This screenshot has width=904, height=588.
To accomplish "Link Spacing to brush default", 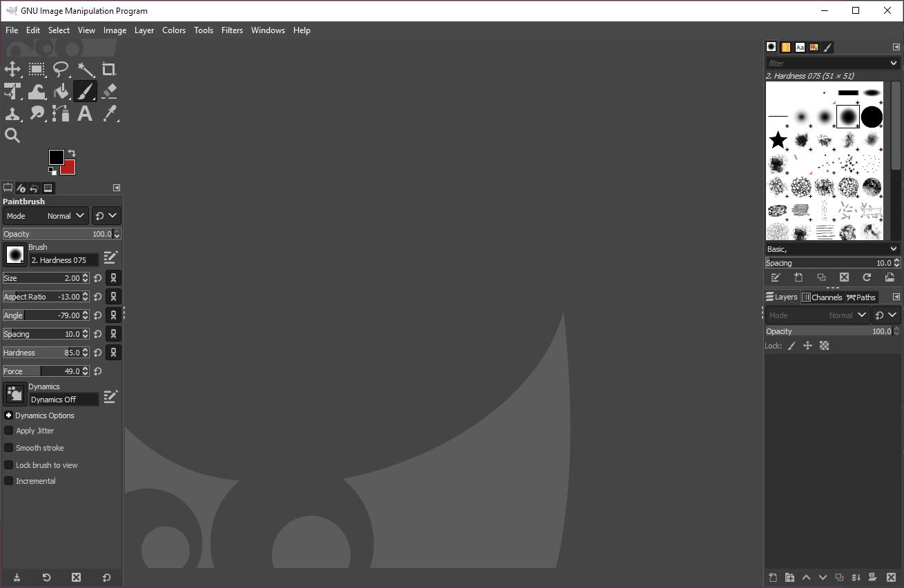I will click(x=113, y=334).
